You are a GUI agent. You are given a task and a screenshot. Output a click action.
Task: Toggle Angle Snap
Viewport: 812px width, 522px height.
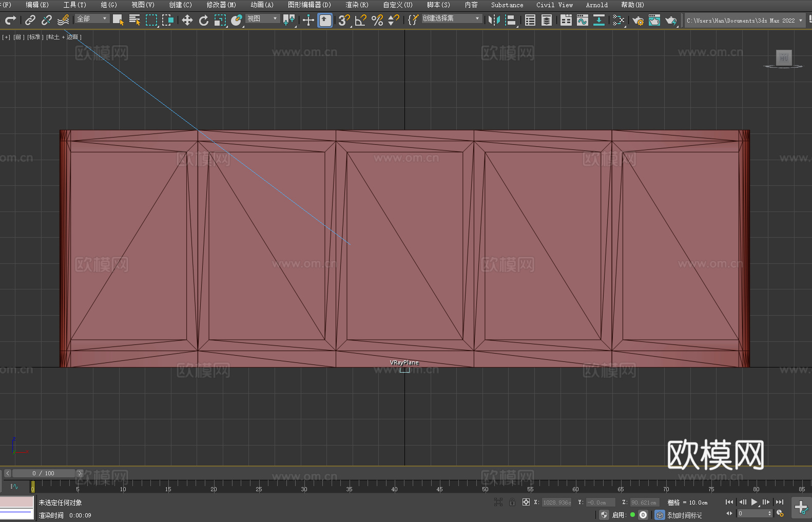(361, 20)
